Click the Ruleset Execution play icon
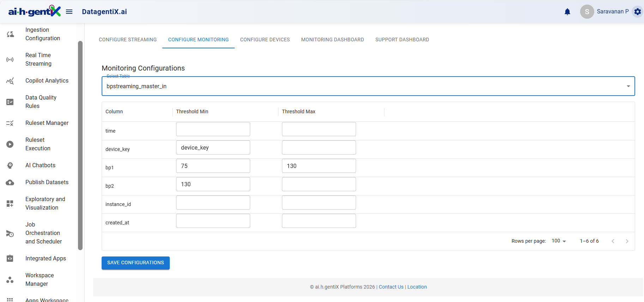This screenshot has width=644, height=302. (x=10, y=144)
